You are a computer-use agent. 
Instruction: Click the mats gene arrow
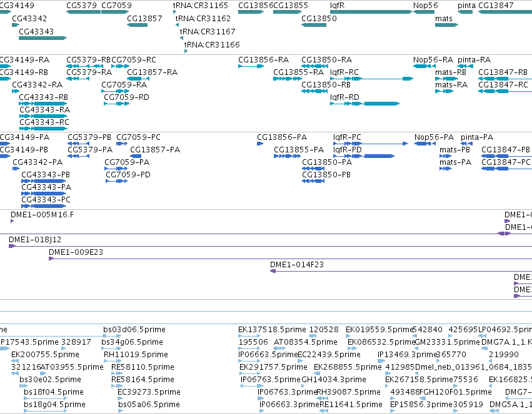pyautogui.click(x=446, y=25)
